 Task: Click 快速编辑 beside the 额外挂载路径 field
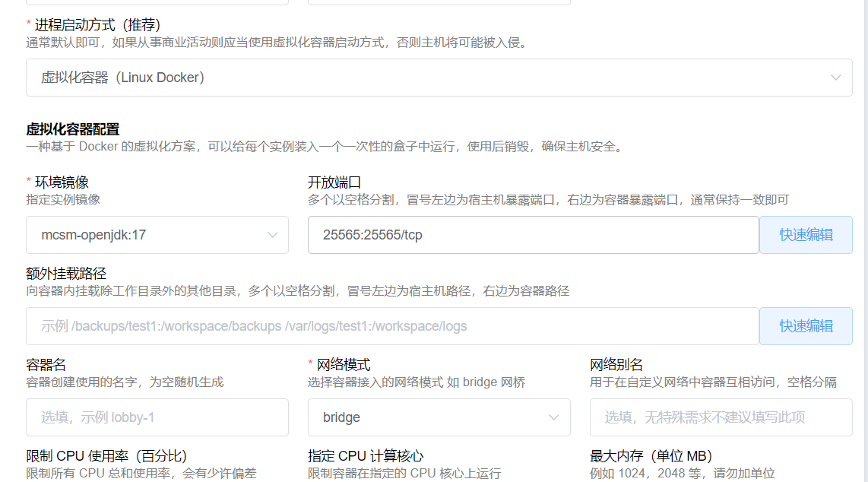point(806,326)
